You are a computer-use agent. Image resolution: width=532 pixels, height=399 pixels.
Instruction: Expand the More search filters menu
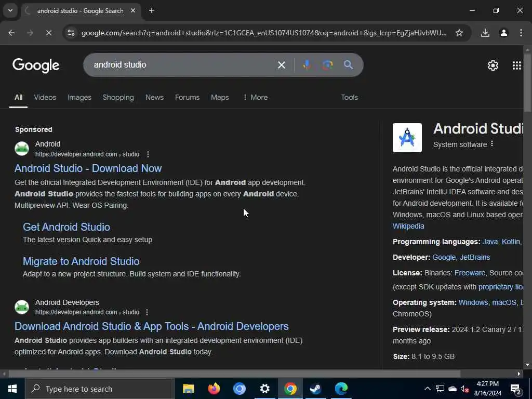click(x=256, y=97)
